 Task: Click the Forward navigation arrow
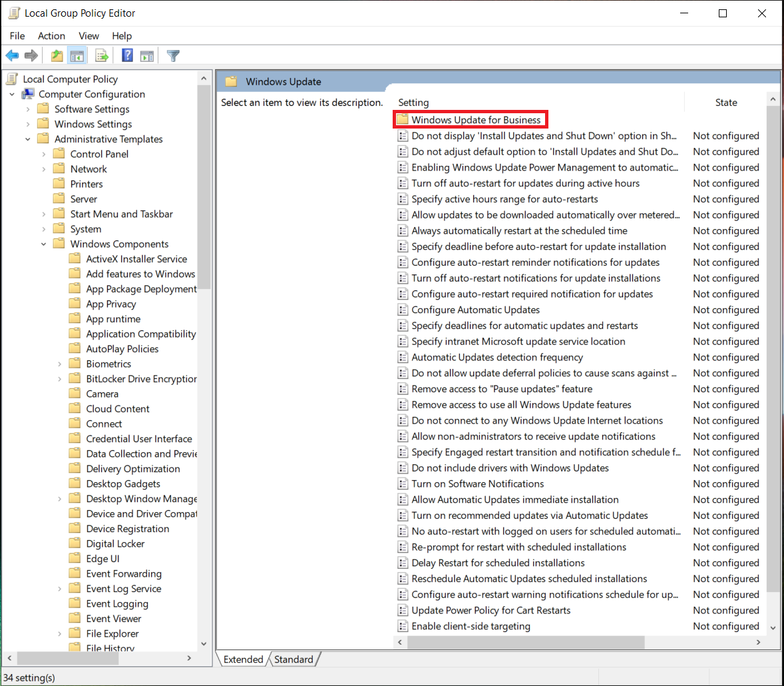(x=31, y=55)
